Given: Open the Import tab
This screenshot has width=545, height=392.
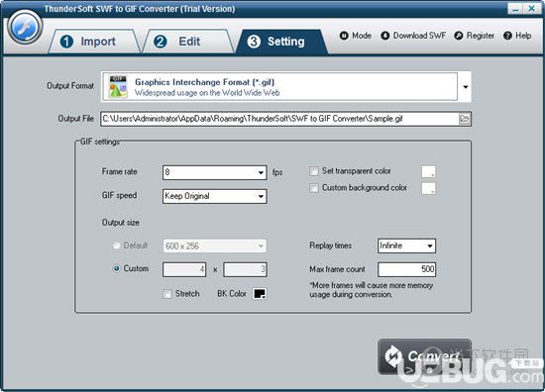Looking at the screenshot, I should 93,42.
